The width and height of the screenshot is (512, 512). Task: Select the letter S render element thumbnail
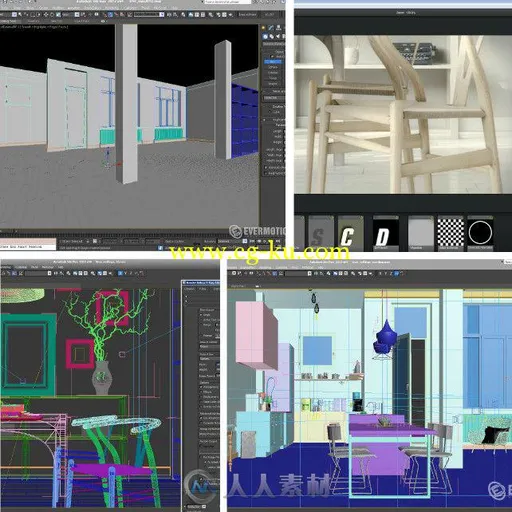(320, 233)
